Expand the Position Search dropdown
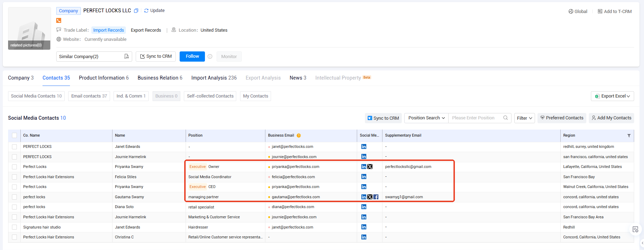 [426, 118]
